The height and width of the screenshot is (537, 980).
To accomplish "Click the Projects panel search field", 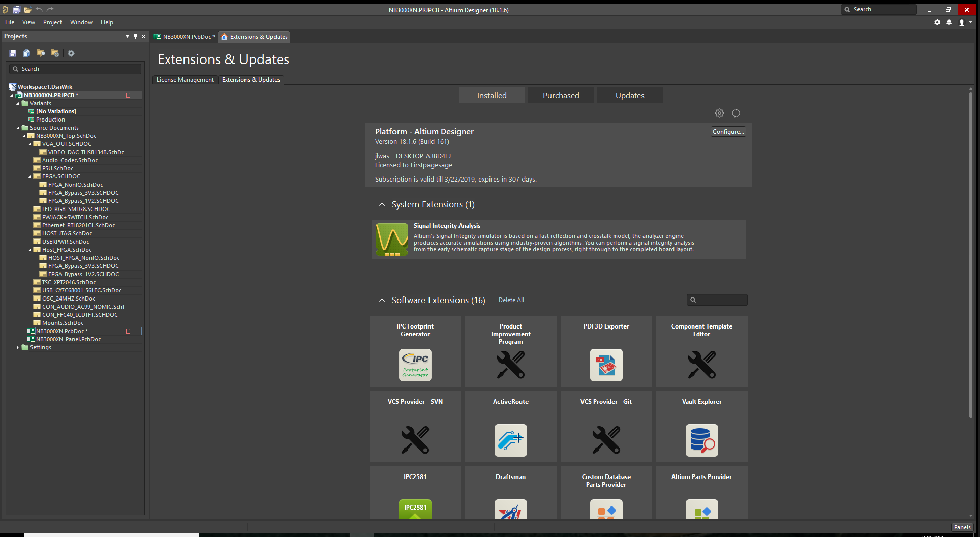I will (75, 69).
